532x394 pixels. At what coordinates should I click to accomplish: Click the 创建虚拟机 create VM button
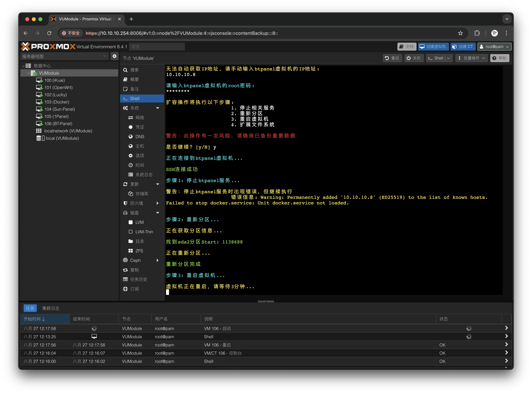click(433, 46)
